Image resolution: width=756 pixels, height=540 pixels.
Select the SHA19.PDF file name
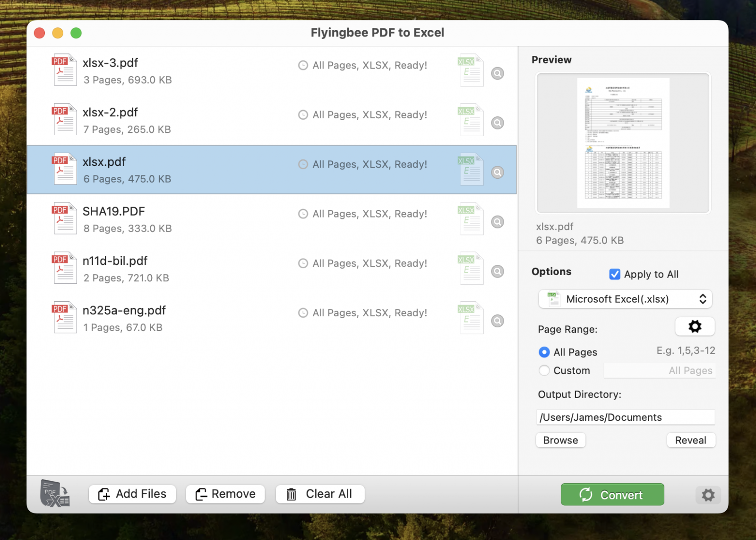[114, 211]
